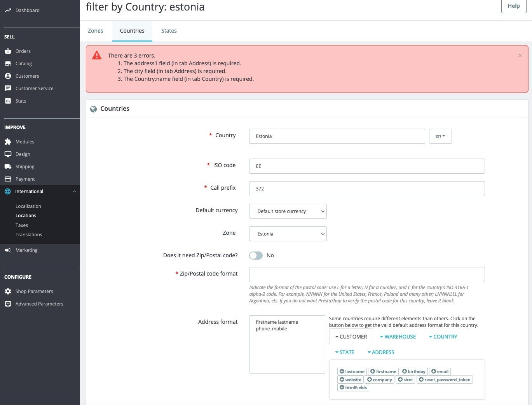
Task: Add email field to address format
Action: point(440,372)
